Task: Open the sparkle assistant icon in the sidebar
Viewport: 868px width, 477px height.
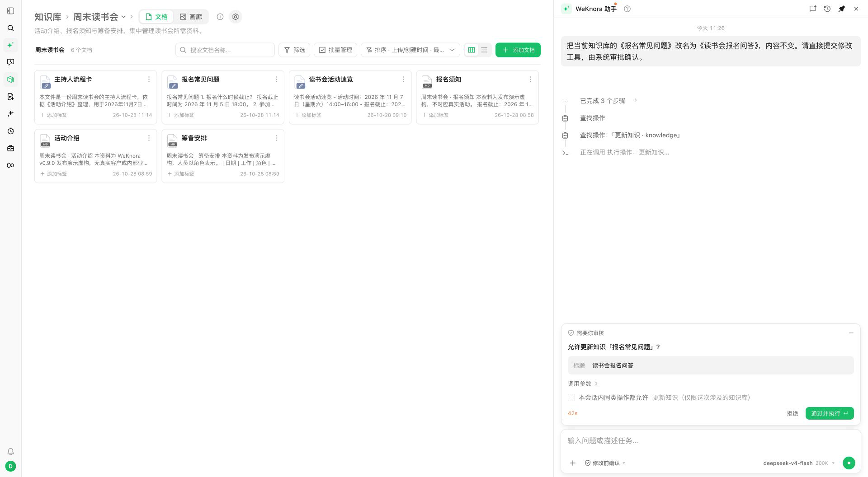Action: [11, 45]
